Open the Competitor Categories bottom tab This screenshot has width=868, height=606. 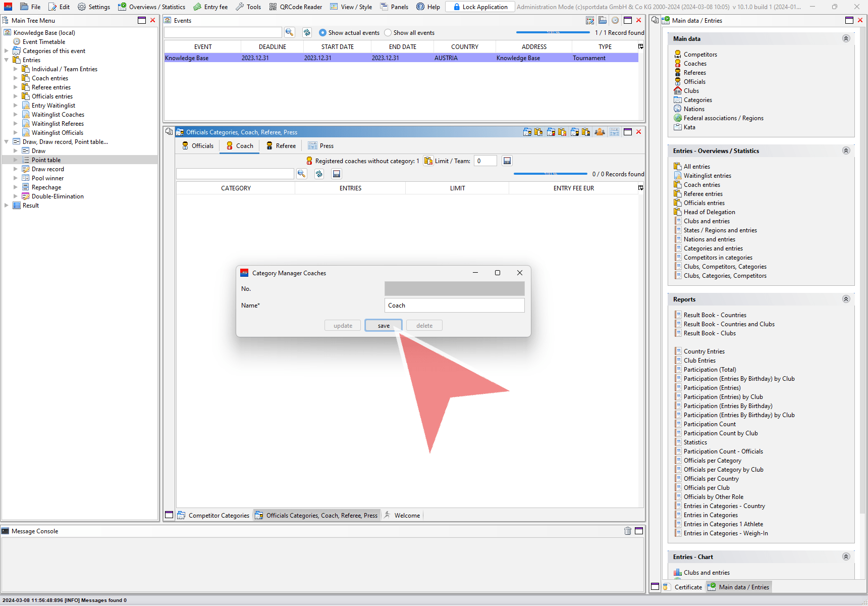213,516
